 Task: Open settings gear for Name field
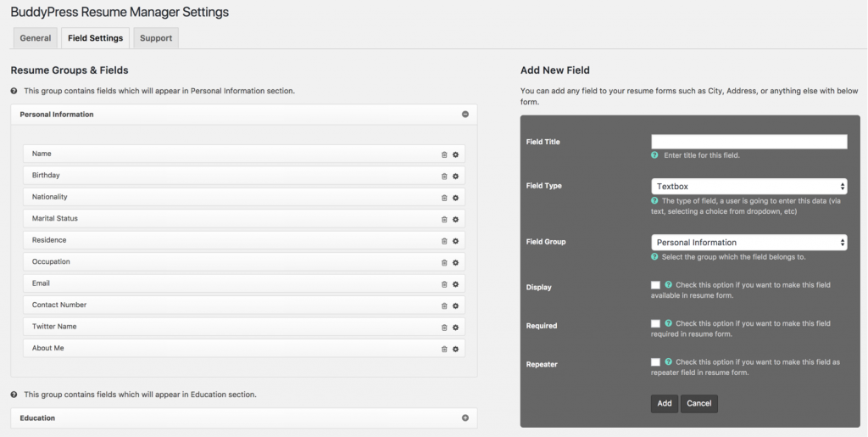pos(455,155)
